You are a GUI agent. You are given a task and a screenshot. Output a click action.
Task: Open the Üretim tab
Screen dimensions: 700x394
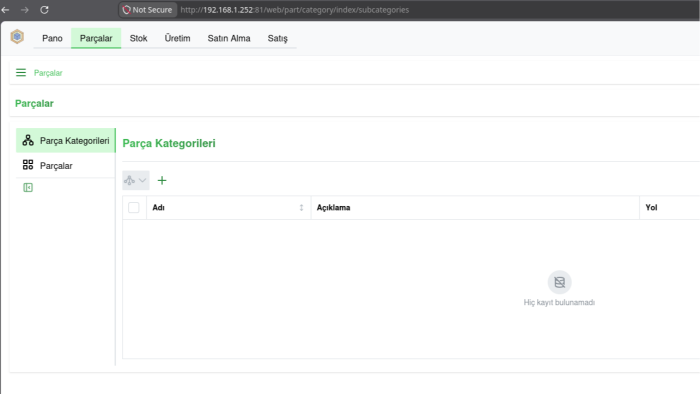(177, 38)
